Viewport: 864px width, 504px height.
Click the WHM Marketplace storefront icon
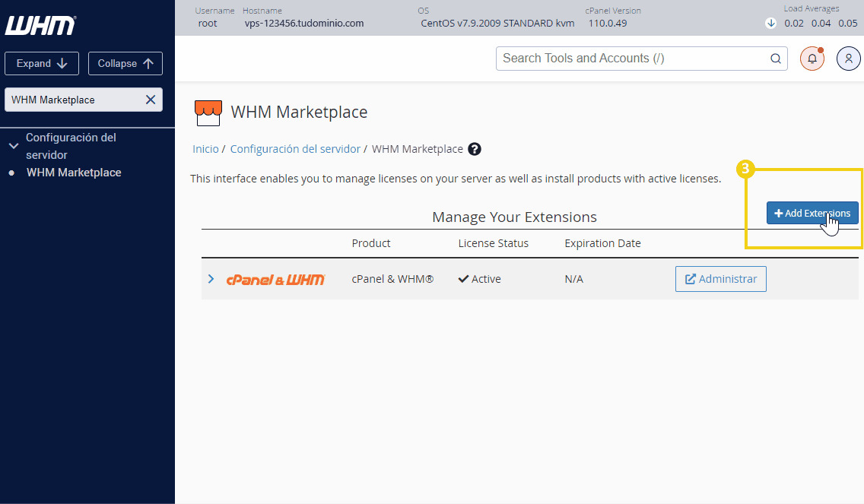point(208,113)
